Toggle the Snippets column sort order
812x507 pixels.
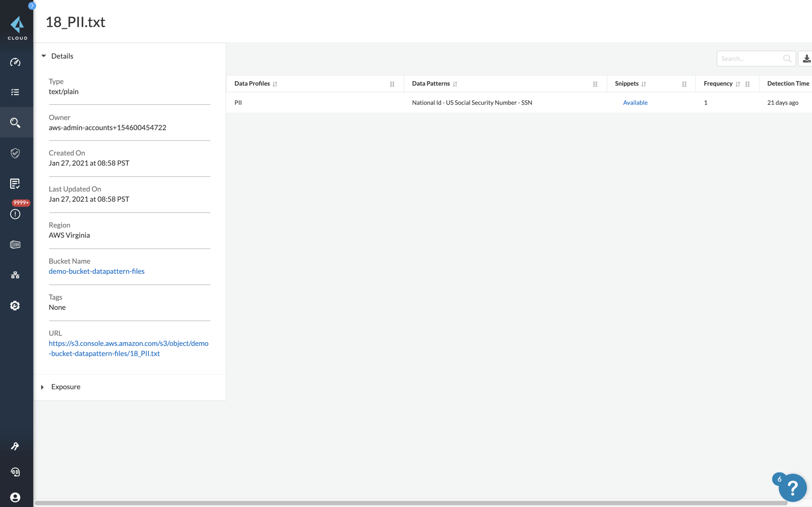[644, 83]
